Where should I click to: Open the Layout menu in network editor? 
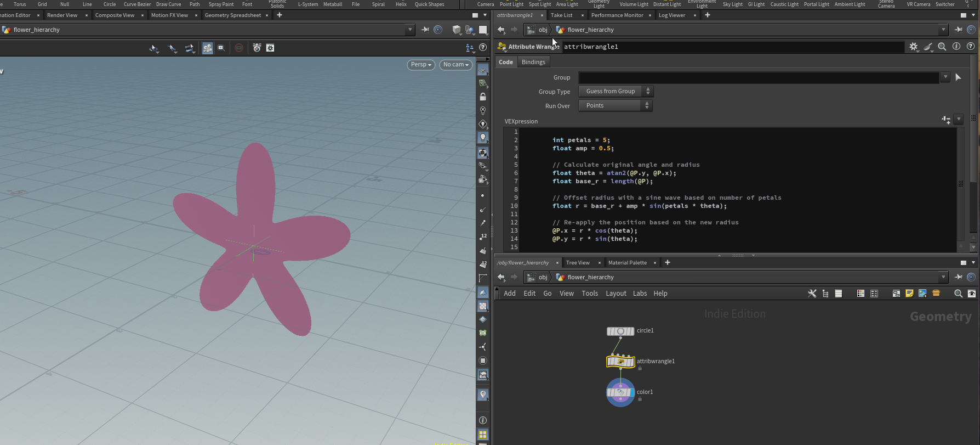click(x=616, y=294)
